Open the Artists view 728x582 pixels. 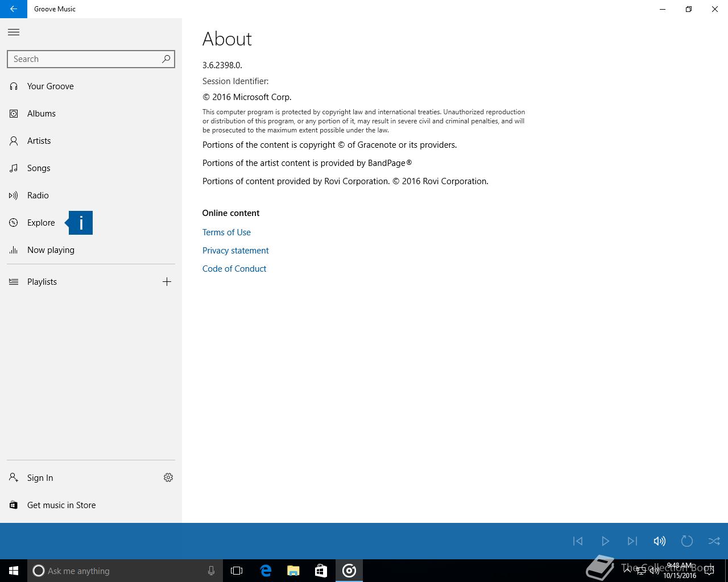[x=91, y=141]
